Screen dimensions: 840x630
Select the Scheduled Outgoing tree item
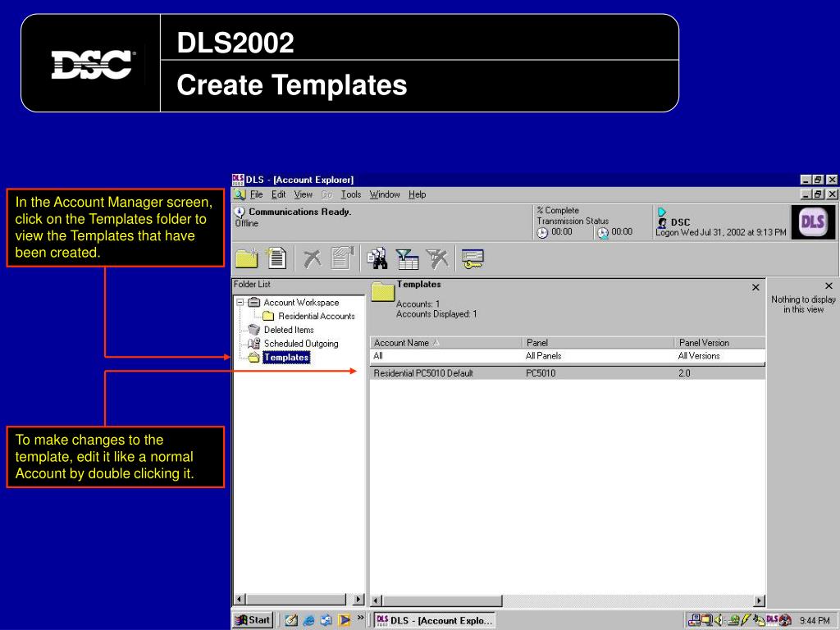click(301, 344)
